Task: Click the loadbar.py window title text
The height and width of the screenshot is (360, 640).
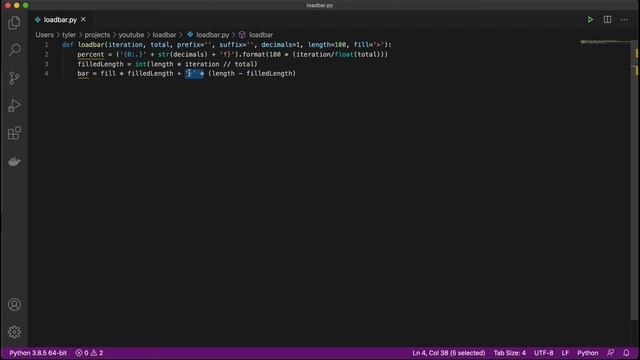Action: coord(320,5)
